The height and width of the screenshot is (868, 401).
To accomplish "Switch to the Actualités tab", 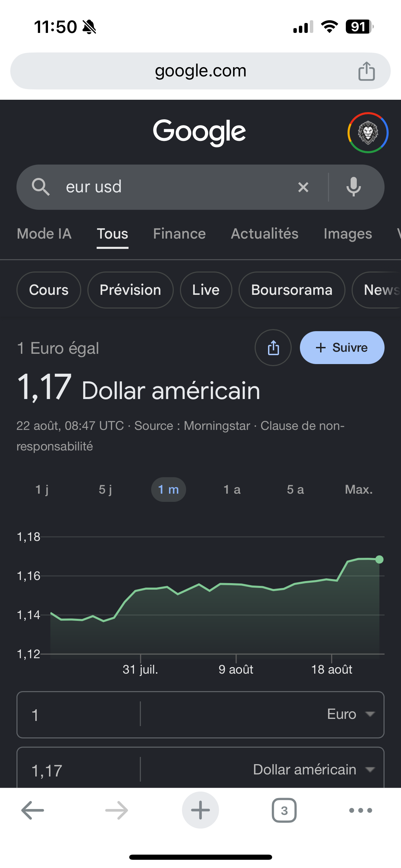I will tap(265, 234).
